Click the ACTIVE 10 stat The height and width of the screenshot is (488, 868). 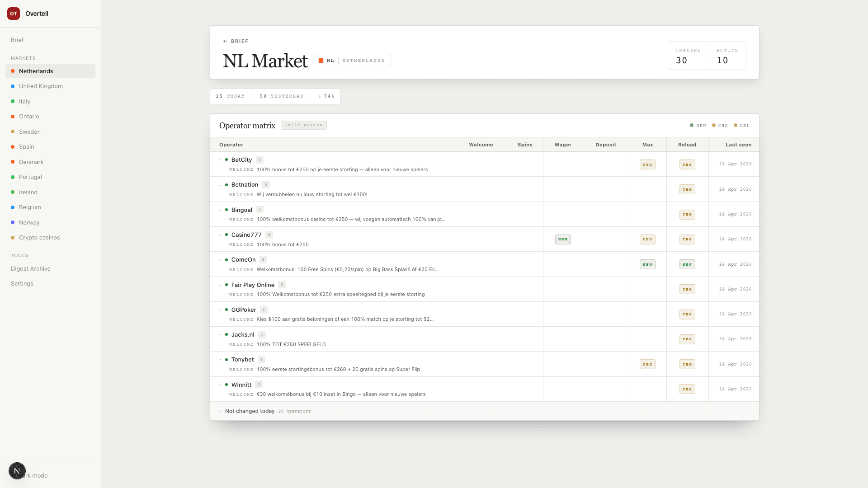[727, 56]
